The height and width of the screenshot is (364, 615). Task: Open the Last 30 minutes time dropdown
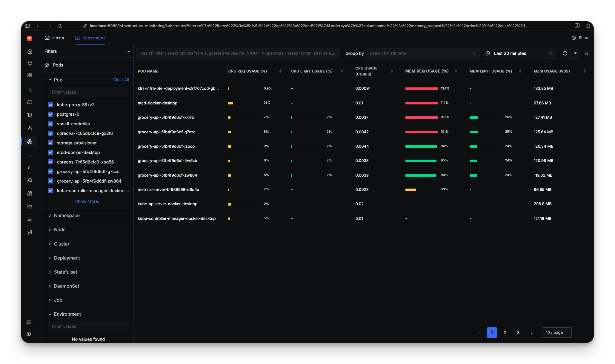click(x=519, y=53)
